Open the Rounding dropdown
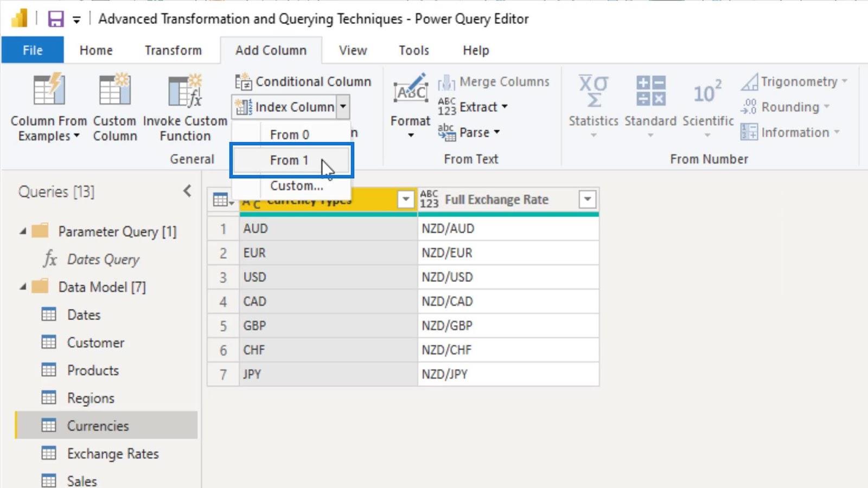The width and height of the screenshot is (868, 488). 785,107
